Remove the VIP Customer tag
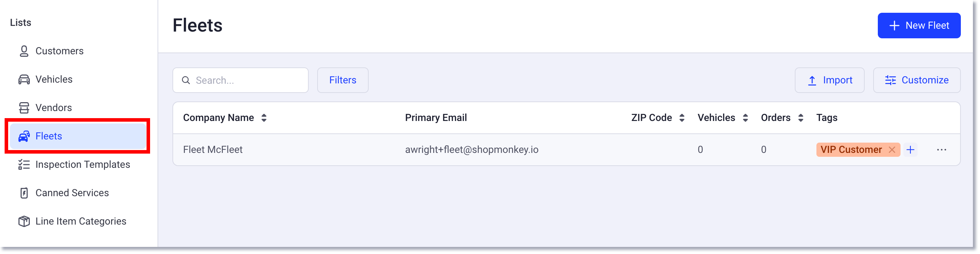 [x=891, y=149]
